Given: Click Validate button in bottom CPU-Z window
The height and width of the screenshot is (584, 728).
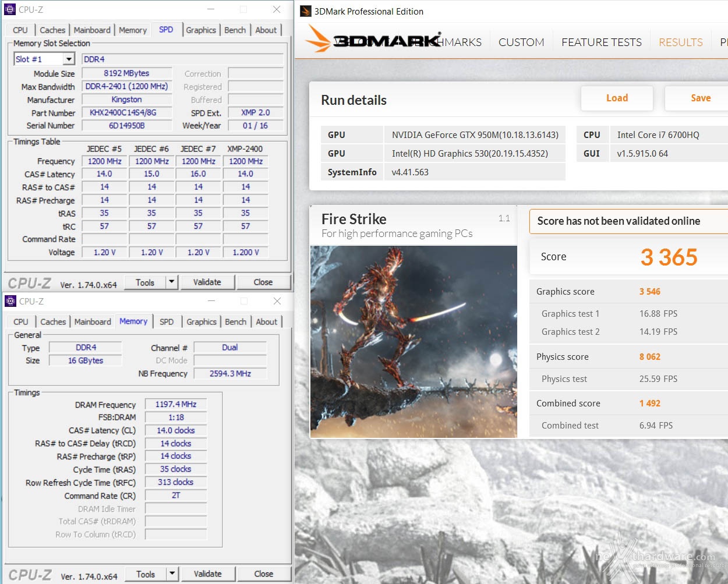Looking at the screenshot, I should coord(208,574).
